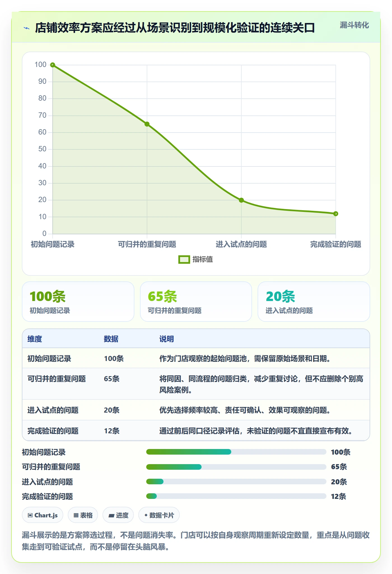Click the 数据卡片 tag chip
392x574 pixels.
click(159, 515)
